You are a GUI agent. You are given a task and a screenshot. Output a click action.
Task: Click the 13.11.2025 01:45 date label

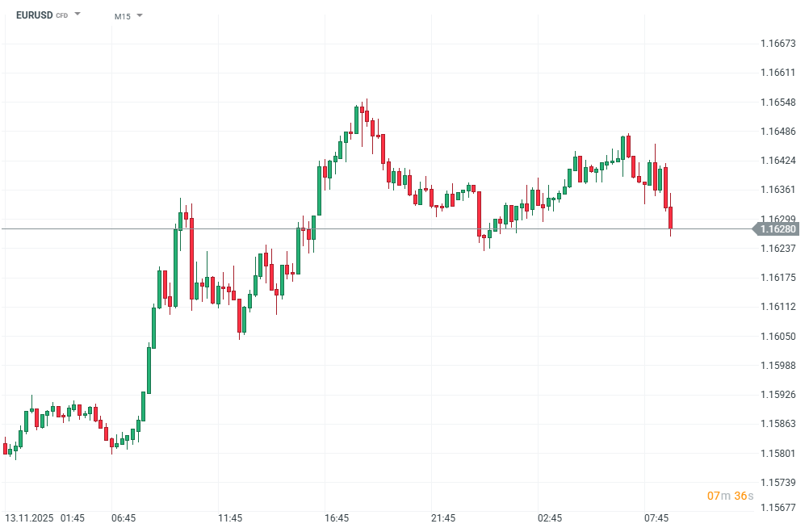point(45,517)
